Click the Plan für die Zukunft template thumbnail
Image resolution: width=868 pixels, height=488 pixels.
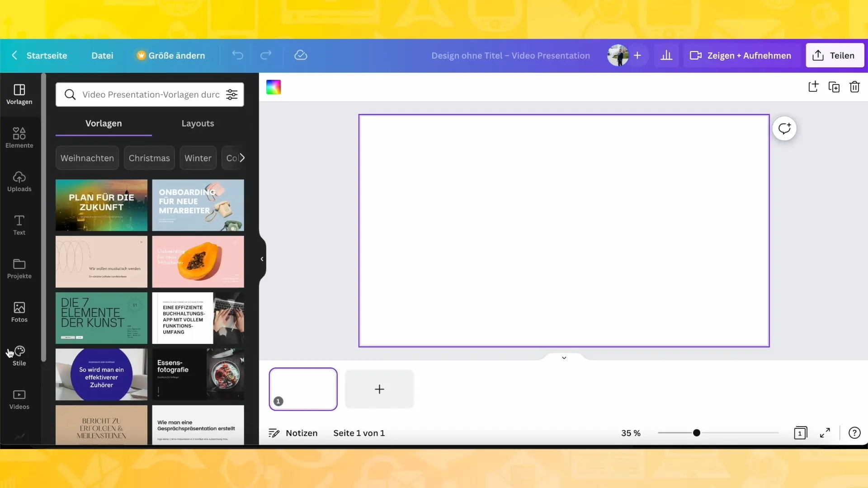[x=101, y=204]
